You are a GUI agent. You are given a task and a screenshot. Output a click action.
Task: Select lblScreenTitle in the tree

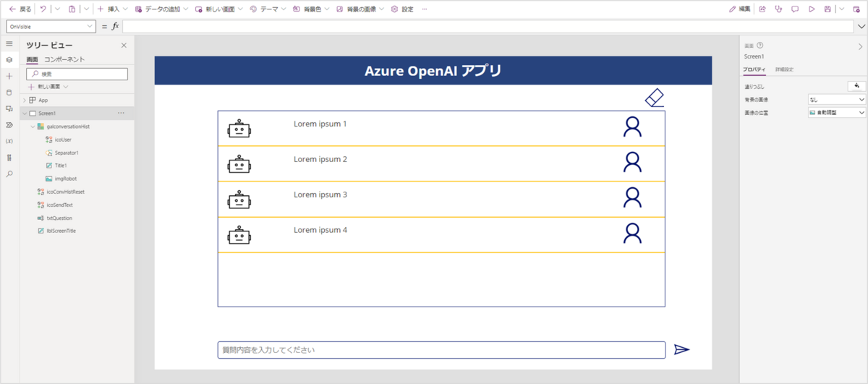click(61, 231)
